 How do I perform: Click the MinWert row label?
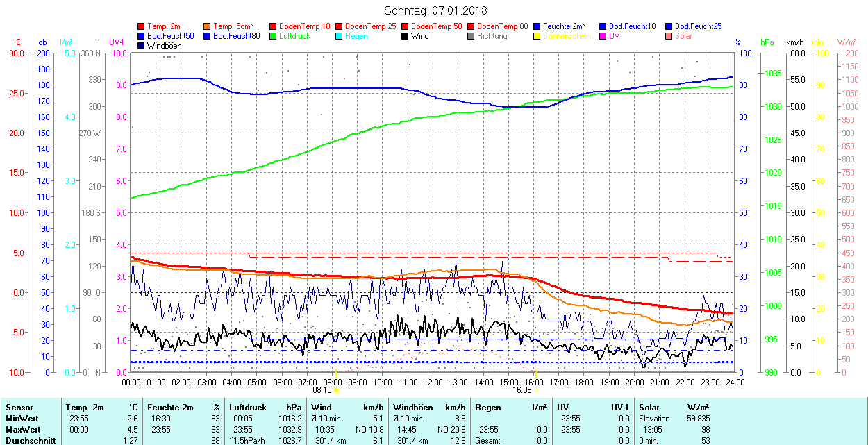(22, 419)
